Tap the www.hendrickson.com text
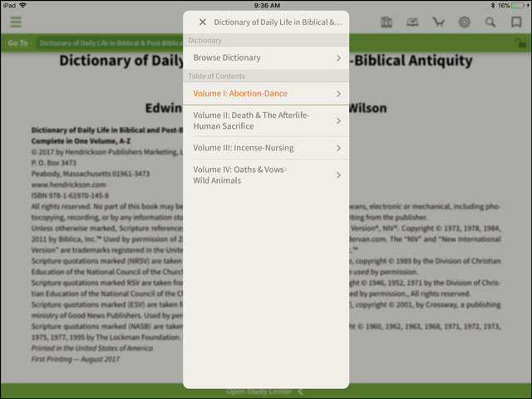532x399 pixels. [x=68, y=185]
